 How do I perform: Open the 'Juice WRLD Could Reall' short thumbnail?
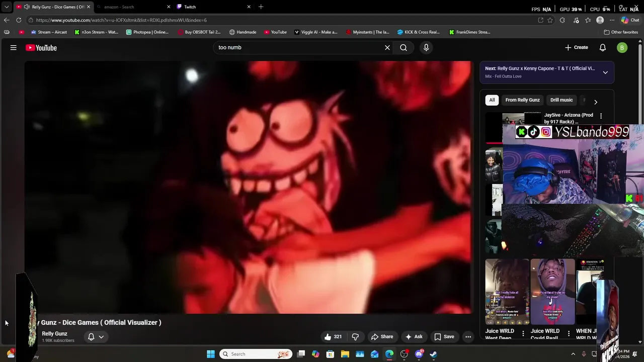552,292
